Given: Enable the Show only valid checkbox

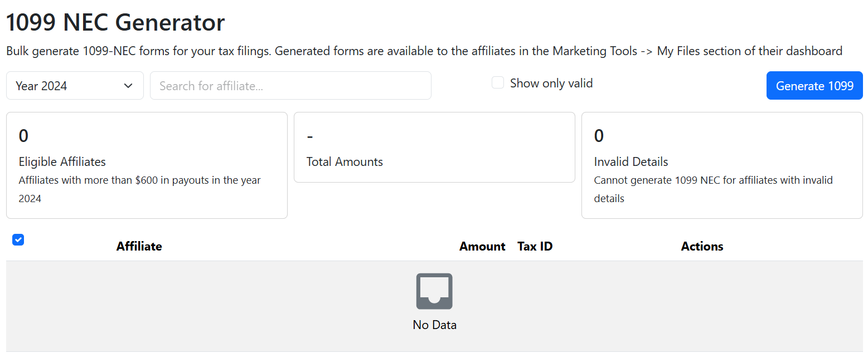Looking at the screenshot, I should (498, 83).
